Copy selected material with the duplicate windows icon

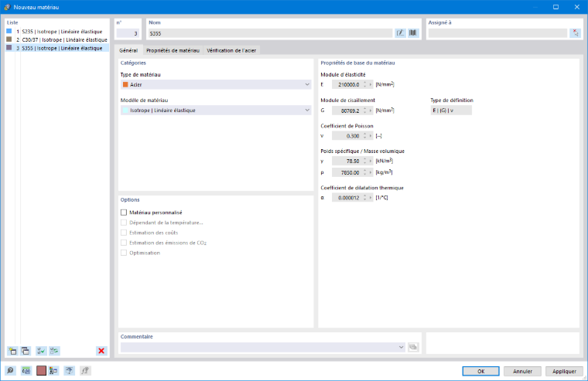tap(25, 351)
